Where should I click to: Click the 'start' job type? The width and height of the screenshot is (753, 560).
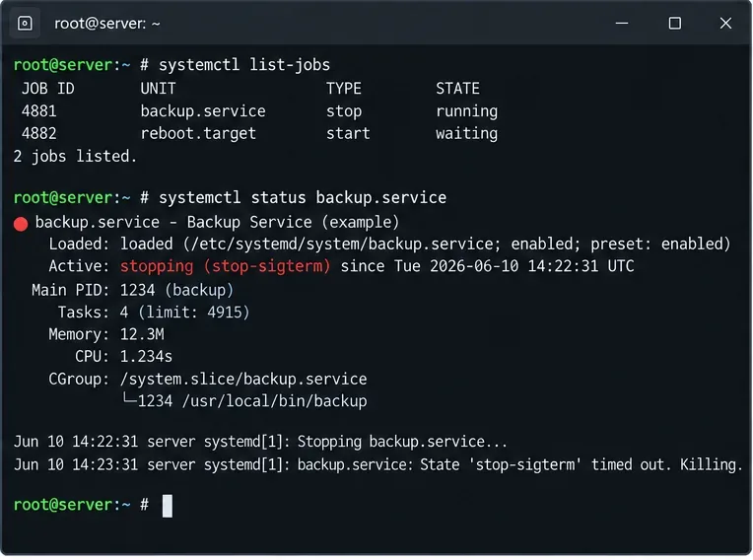click(x=348, y=133)
